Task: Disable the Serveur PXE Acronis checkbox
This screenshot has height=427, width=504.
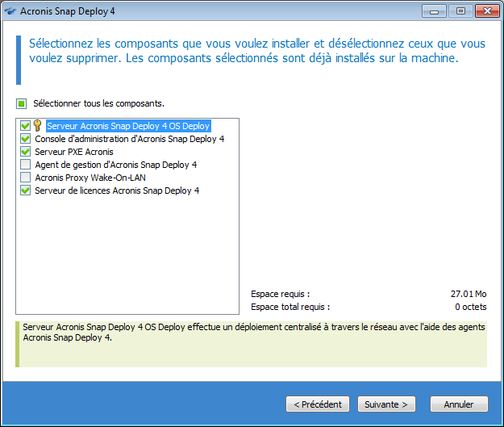Action: click(x=25, y=152)
